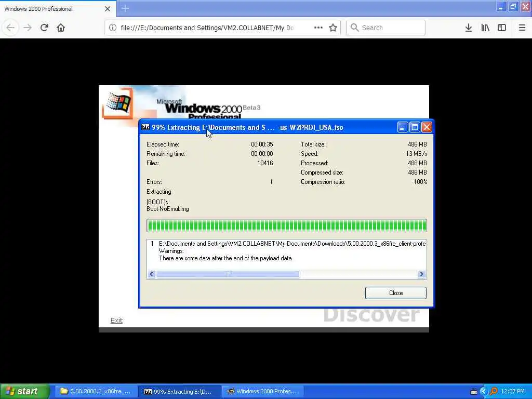Bookmark this page with the star icon
The height and width of the screenshot is (399, 532).
click(x=333, y=28)
